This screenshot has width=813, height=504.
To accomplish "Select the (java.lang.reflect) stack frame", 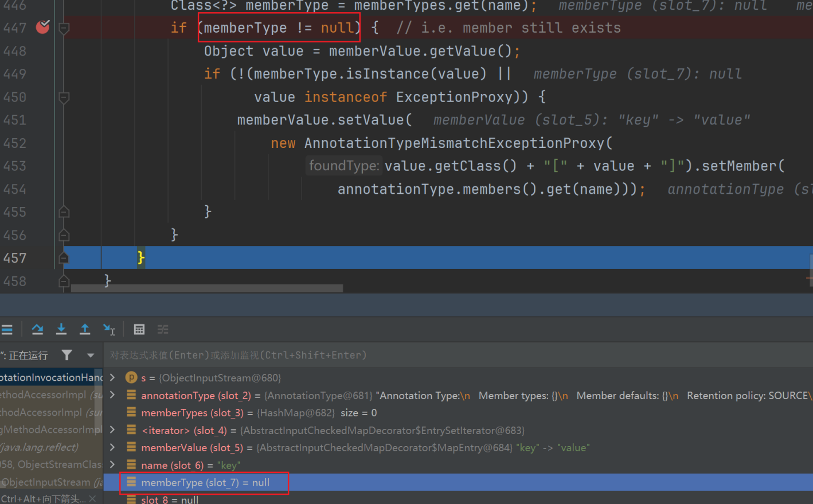I will (51, 447).
